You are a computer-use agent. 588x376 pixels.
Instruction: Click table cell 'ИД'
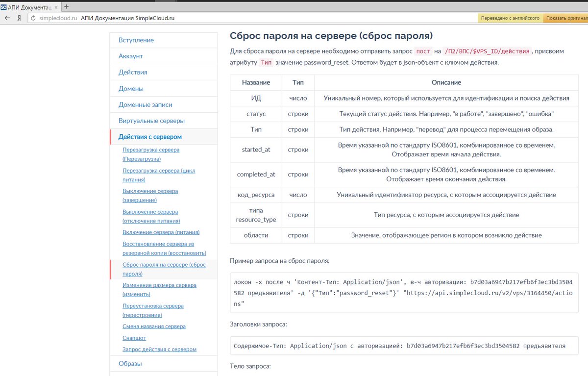(x=256, y=98)
